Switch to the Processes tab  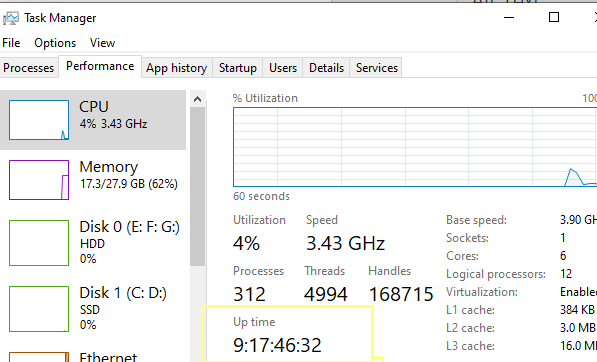(x=29, y=68)
